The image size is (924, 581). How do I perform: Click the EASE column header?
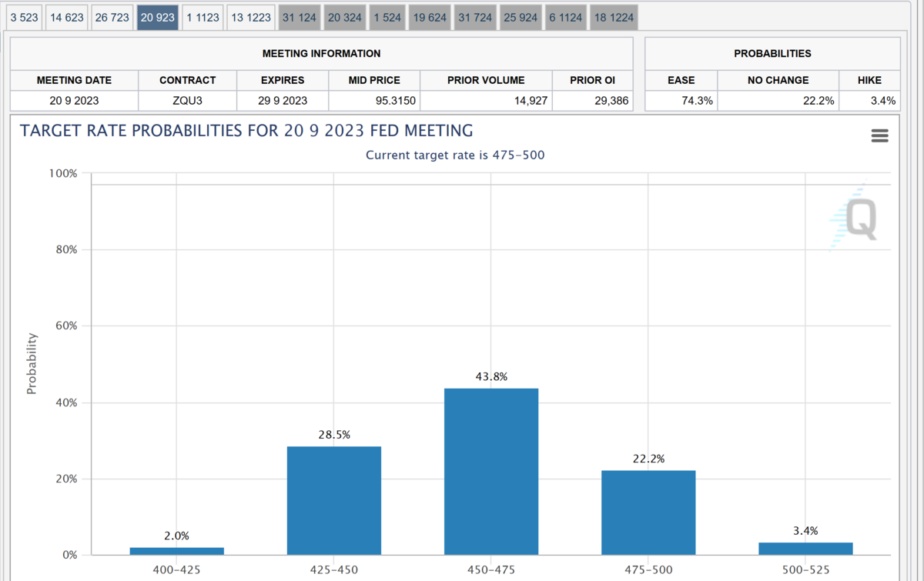[681, 80]
